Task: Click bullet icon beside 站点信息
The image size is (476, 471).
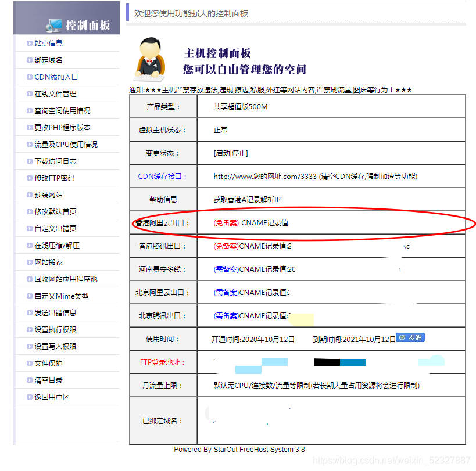Action: [x=30, y=44]
